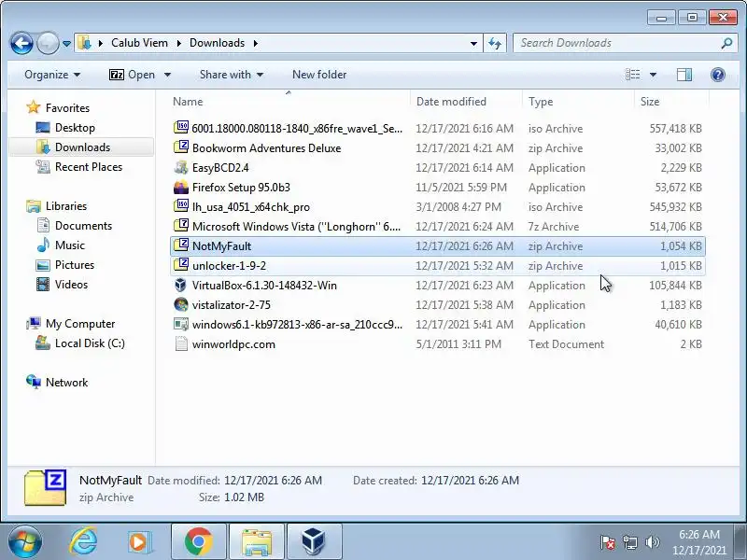The height and width of the screenshot is (560, 747).
Task: Open the recent pages dropdown arrow
Action: click(x=66, y=43)
